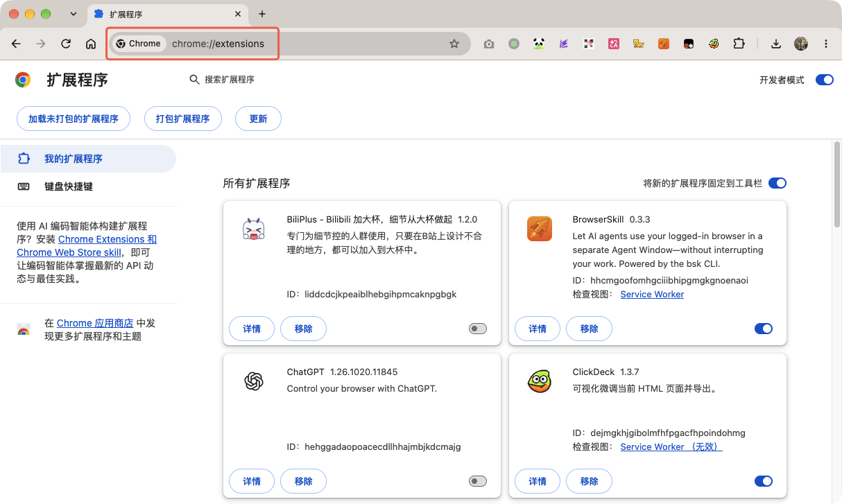This screenshot has width=842, height=504.
Task: Open the extensions puzzle-piece menu
Action: [739, 44]
